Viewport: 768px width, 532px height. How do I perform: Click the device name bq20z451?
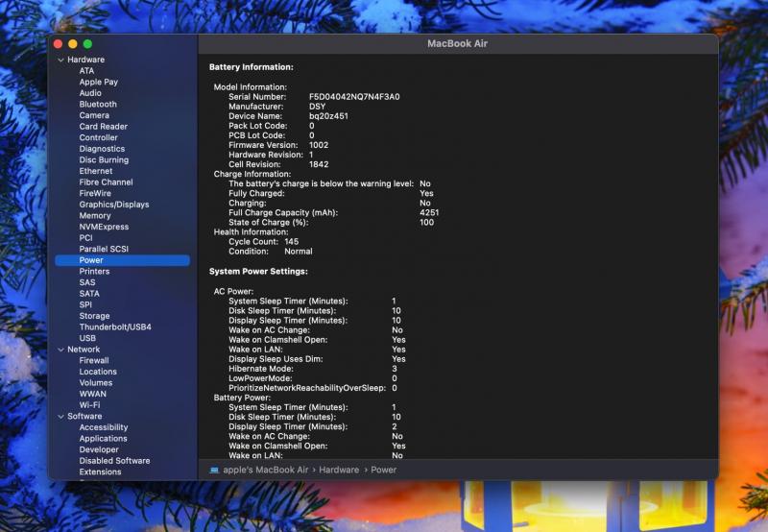pyautogui.click(x=328, y=116)
